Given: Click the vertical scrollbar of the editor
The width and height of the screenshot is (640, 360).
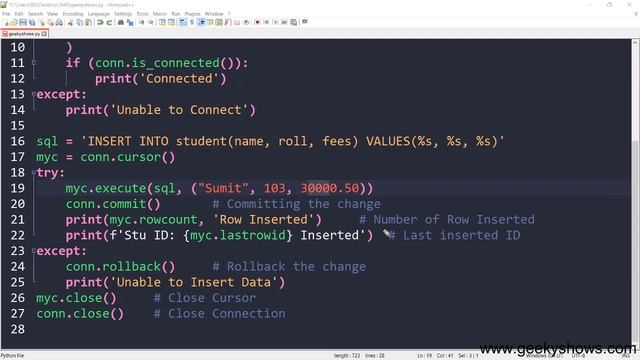Looking at the screenshot, I should coord(636,194).
